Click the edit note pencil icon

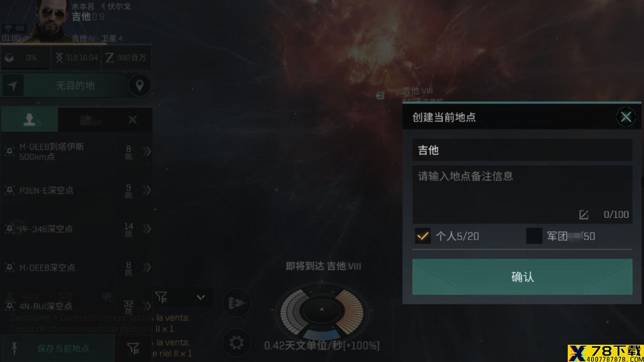coord(584,215)
